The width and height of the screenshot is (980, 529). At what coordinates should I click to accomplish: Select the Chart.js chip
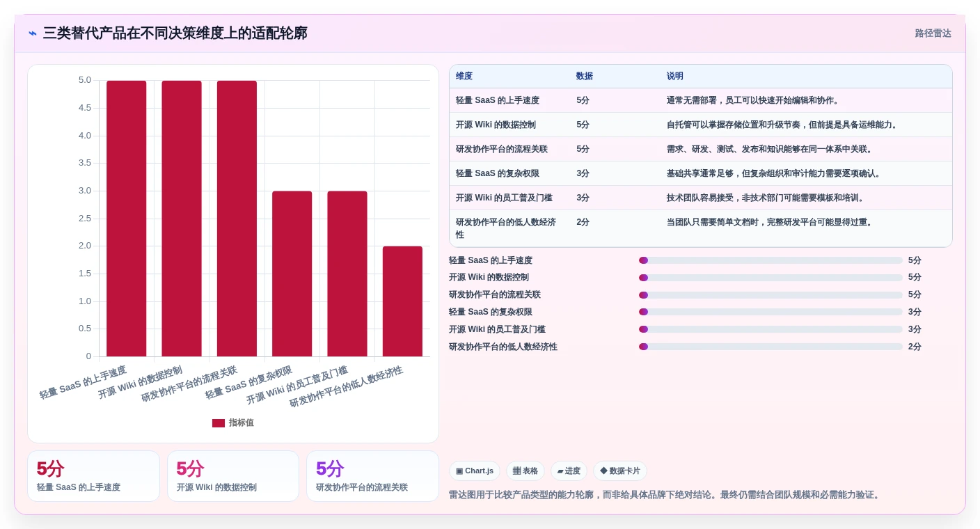(475, 471)
